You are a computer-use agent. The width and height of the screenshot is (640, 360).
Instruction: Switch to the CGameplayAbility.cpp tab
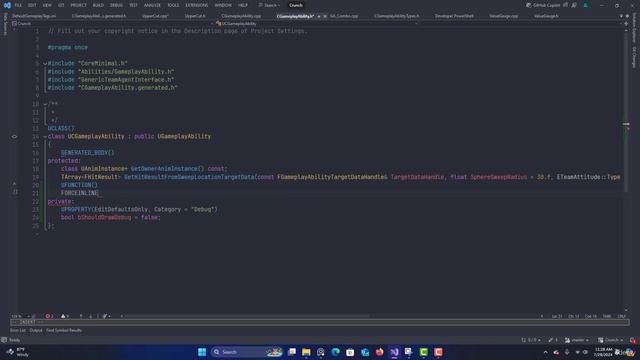241,16
